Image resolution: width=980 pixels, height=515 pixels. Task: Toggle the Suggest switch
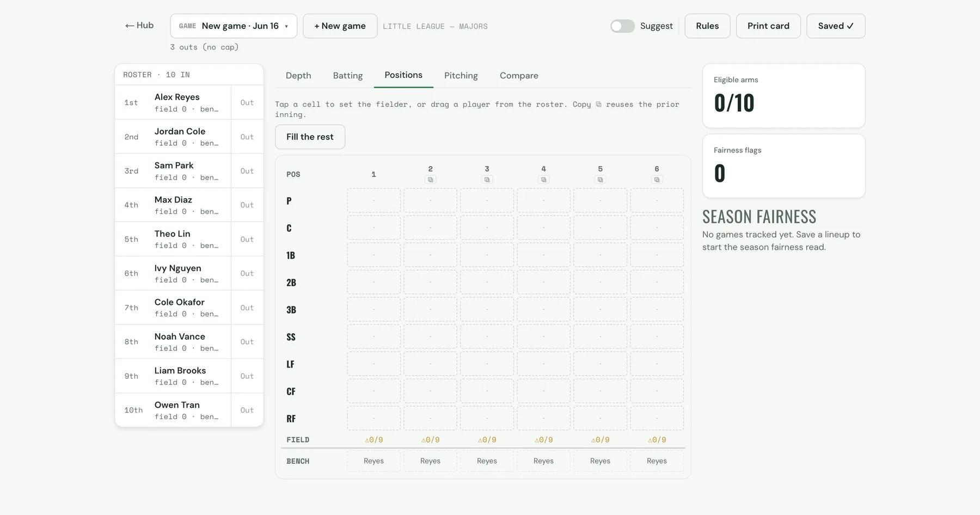pos(622,26)
